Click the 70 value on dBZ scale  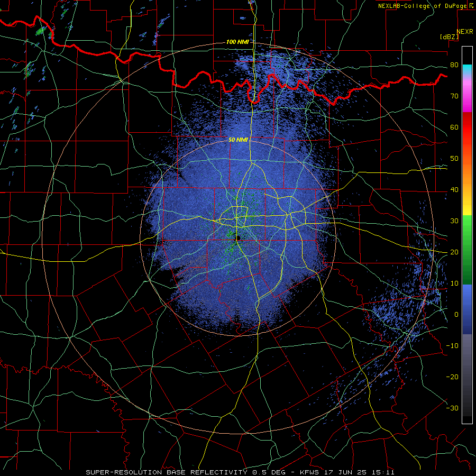[x=454, y=96]
